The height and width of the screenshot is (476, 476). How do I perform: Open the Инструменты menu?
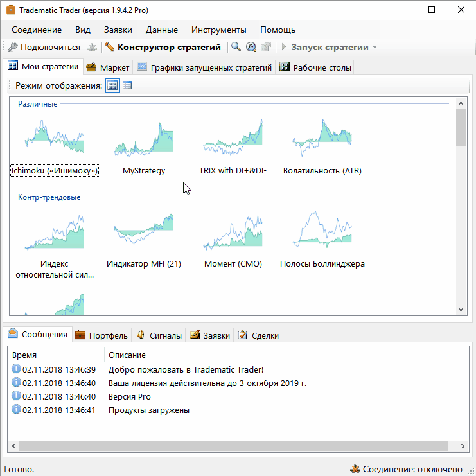tap(218, 30)
